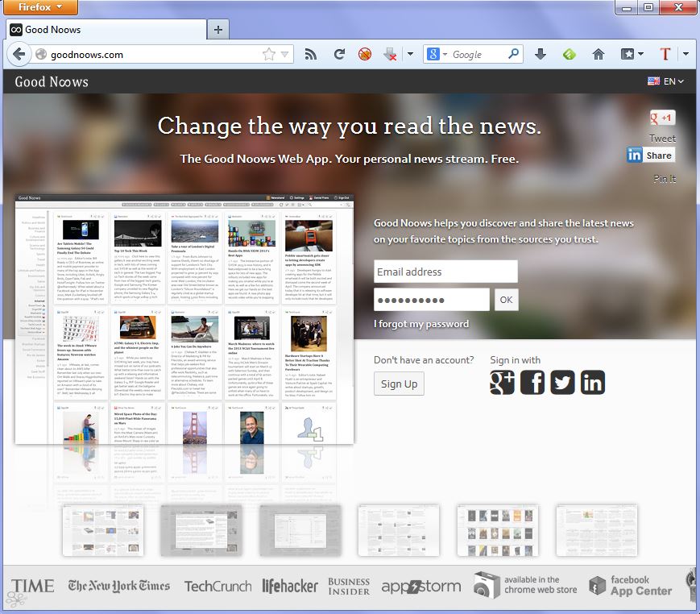Go back with the browser back arrow
The height and width of the screenshot is (614, 700).
(19, 55)
